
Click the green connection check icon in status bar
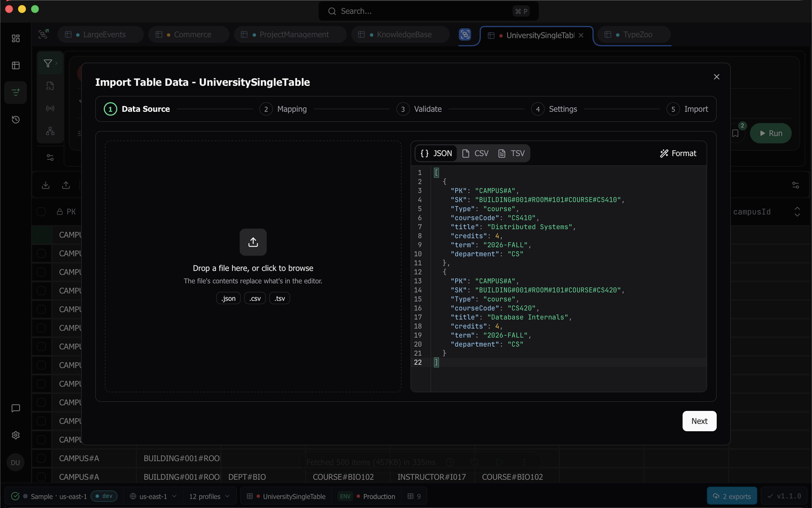pos(15,496)
